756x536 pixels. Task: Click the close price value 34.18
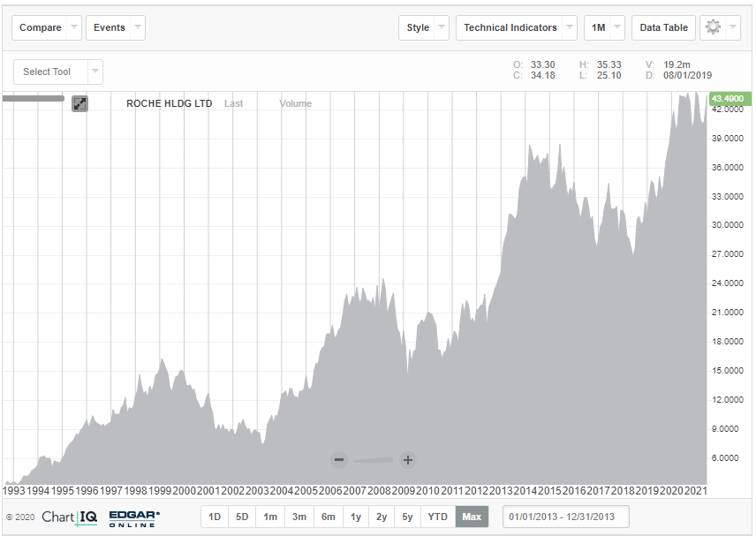[543, 75]
